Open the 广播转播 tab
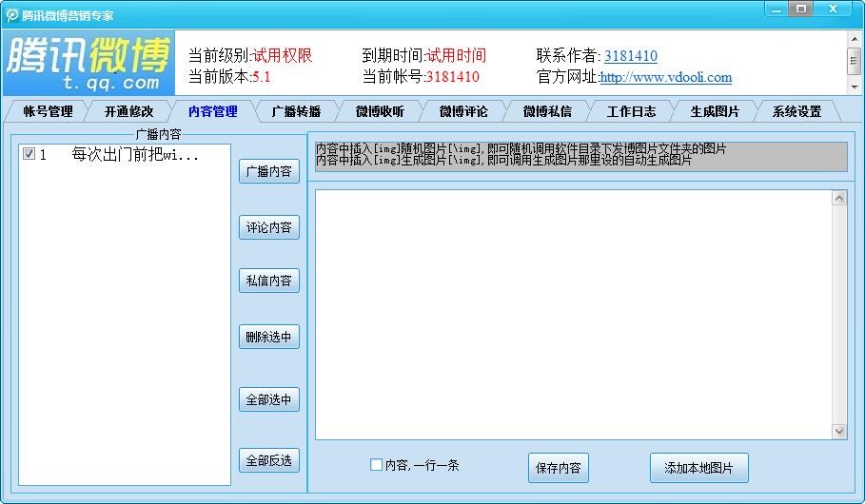Image resolution: width=865 pixels, height=504 pixels. pos(296,111)
